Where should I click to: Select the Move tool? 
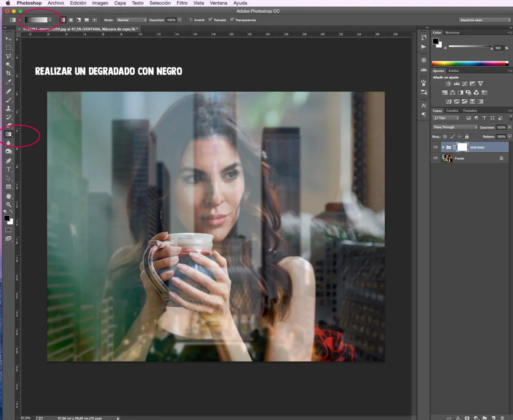tap(8, 39)
